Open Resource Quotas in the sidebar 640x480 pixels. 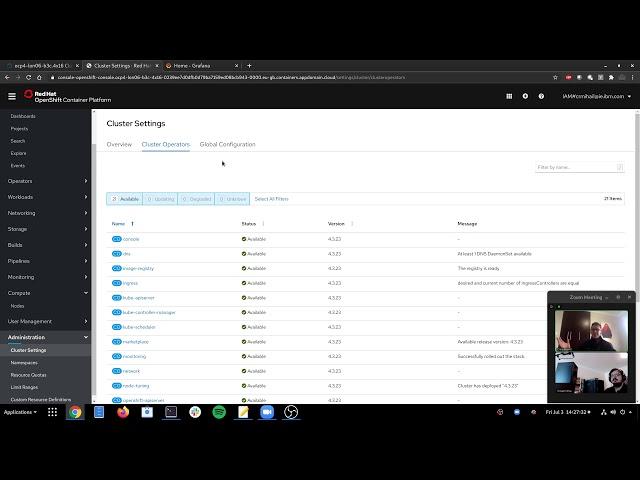point(29,375)
